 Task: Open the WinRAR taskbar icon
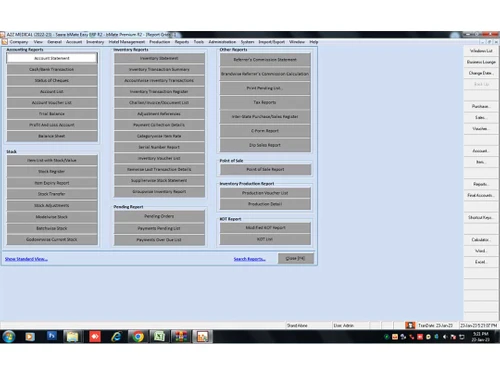(180, 337)
